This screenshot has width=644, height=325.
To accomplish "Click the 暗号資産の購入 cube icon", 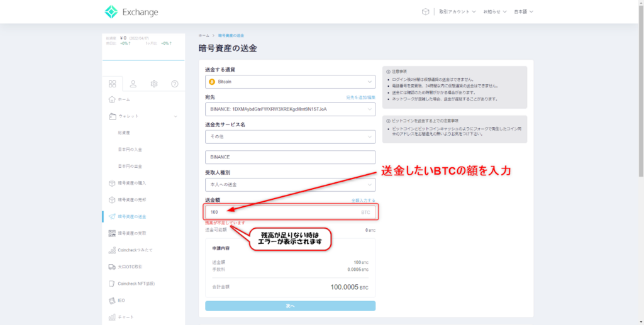I will tap(112, 183).
